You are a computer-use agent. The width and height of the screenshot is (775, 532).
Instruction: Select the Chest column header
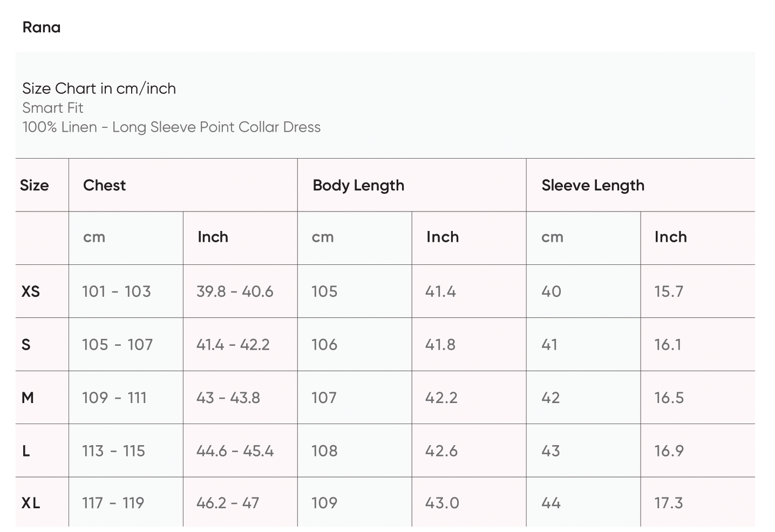click(105, 185)
